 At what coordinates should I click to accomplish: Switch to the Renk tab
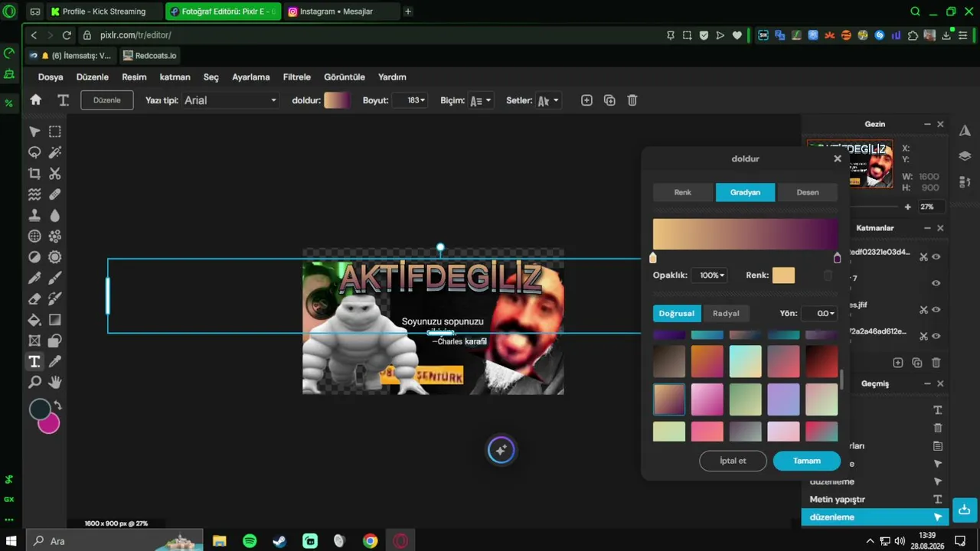tap(683, 192)
